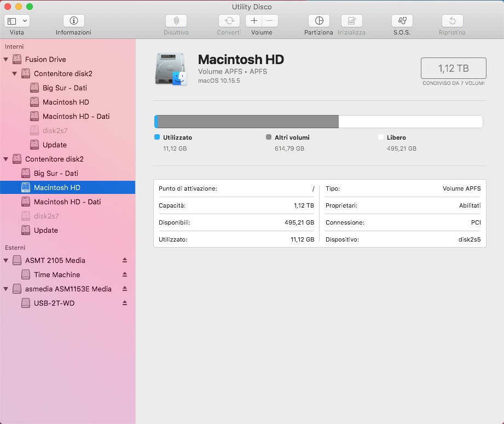Click the Partiziona toolbar icon
504x424 pixels.
(x=318, y=21)
